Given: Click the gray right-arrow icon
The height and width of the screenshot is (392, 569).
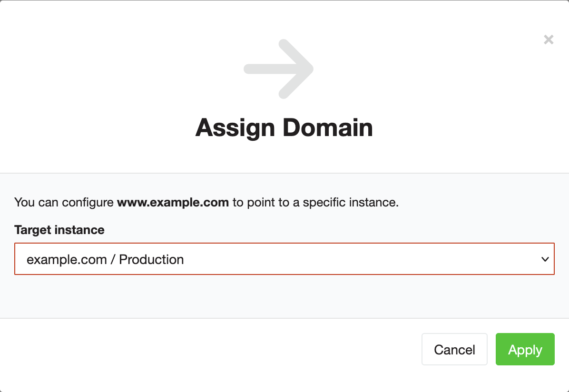Looking at the screenshot, I should (x=279, y=69).
